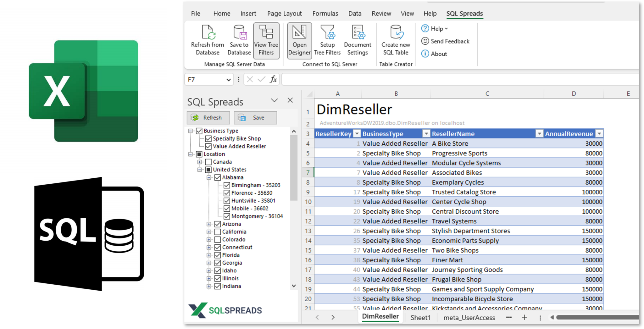Select column C header

[x=487, y=94]
